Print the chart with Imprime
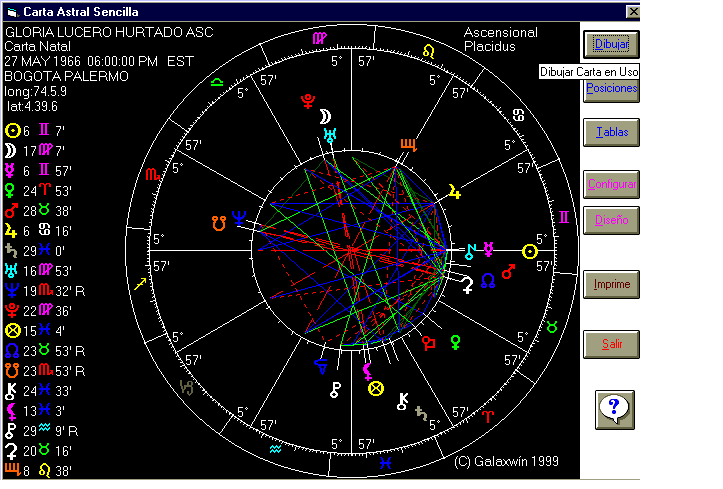This screenshot has width=723, height=489. tap(611, 284)
